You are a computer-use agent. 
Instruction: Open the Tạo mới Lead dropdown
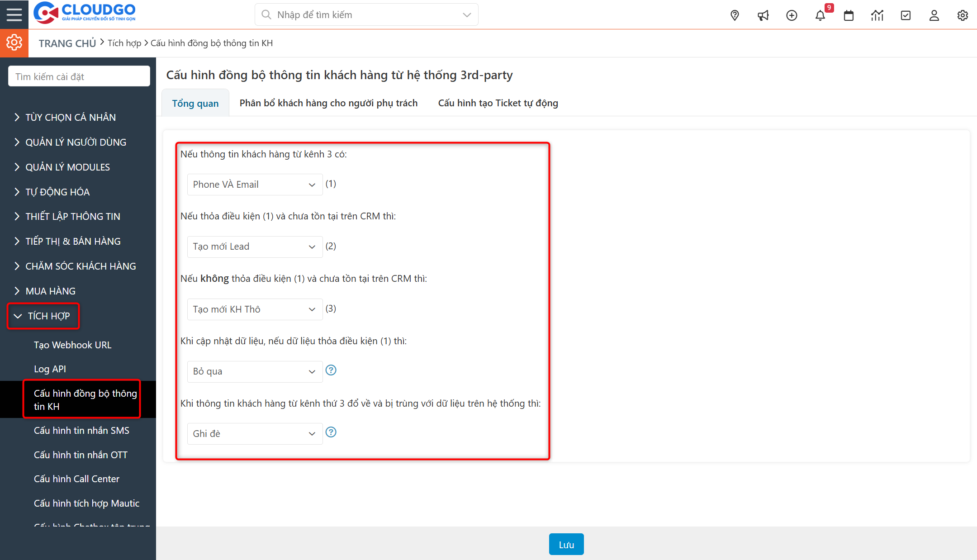tap(255, 247)
